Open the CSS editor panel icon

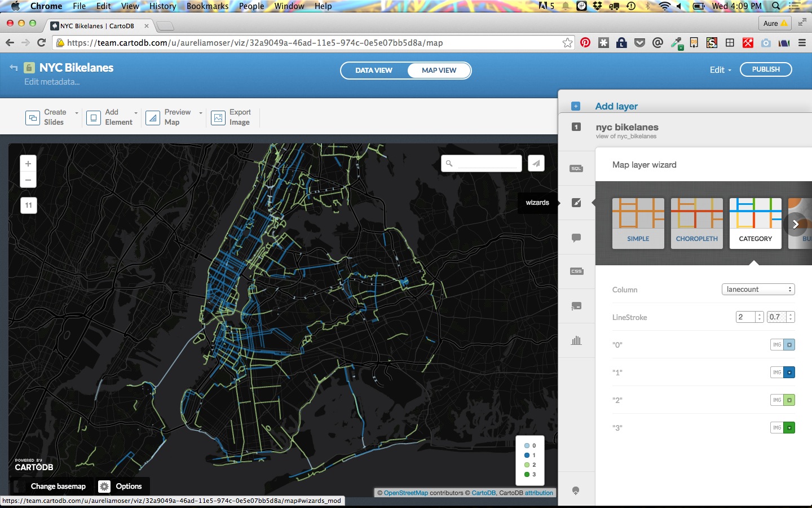[x=576, y=271]
